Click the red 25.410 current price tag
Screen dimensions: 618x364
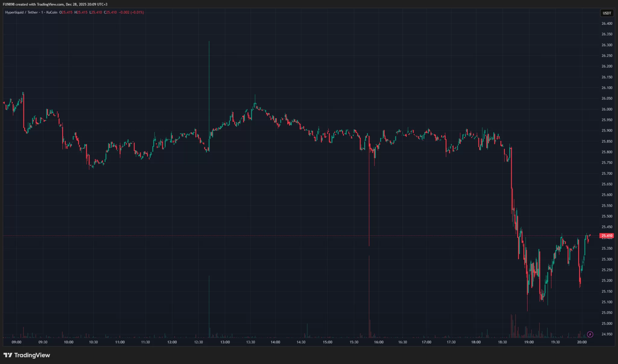607,236
